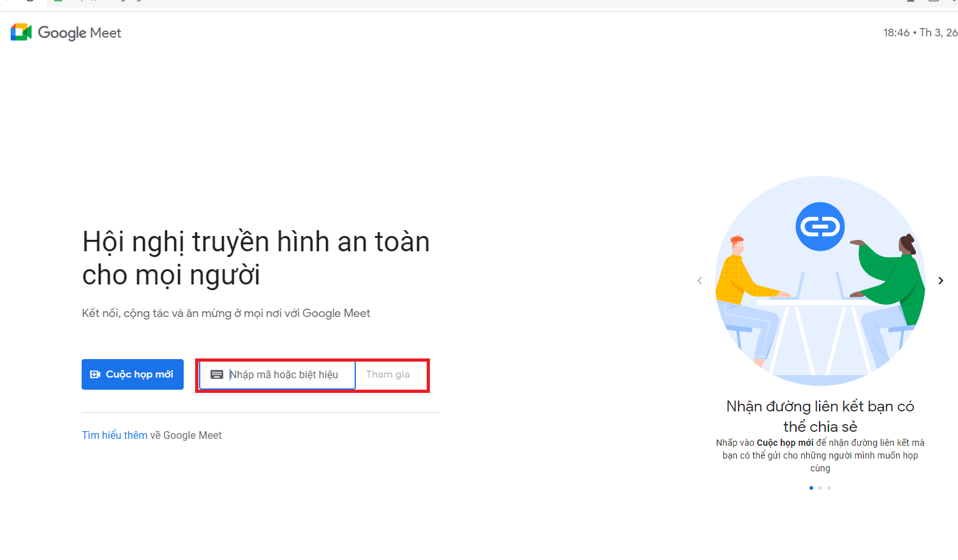Click the Tham gia join button
The image size is (958, 560).
point(388,374)
